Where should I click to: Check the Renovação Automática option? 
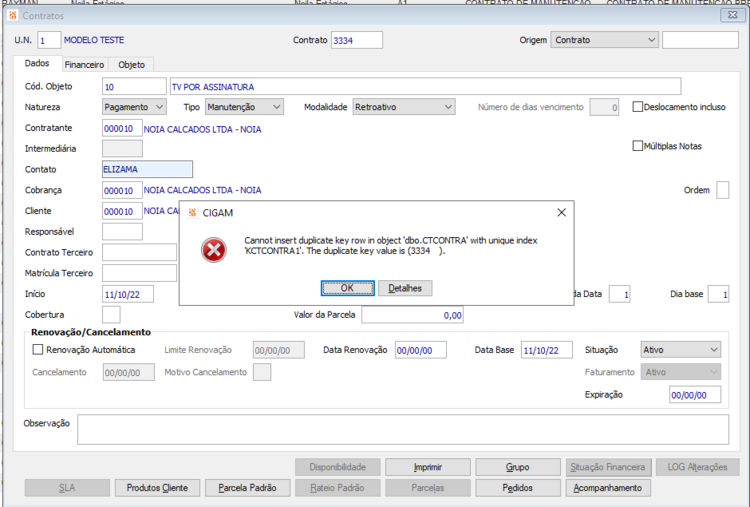point(38,350)
